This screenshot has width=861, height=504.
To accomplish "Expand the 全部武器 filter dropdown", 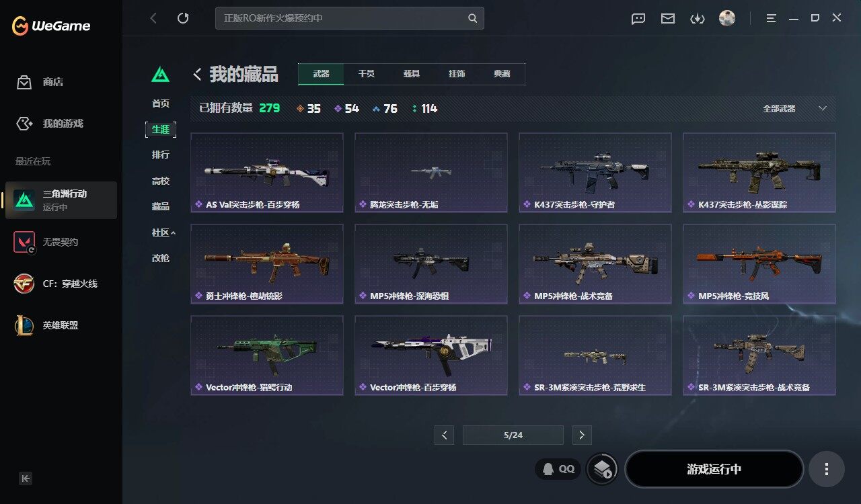I will (x=794, y=108).
